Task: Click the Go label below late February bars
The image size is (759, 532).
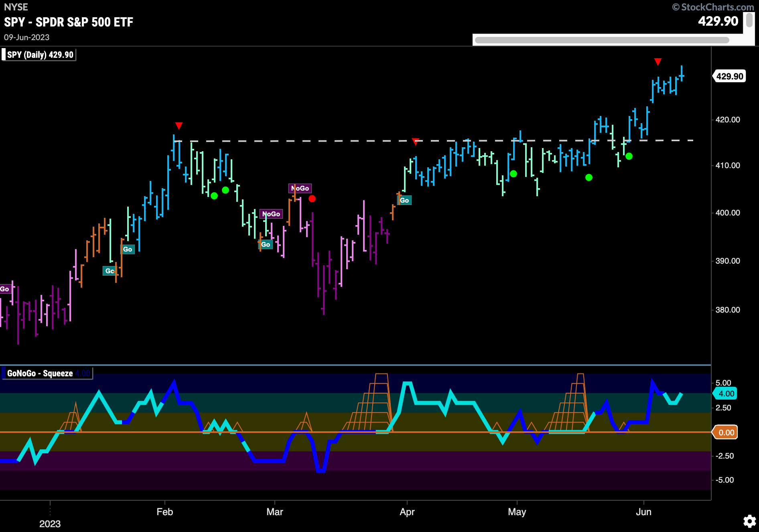Action: click(x=266, y=244)
